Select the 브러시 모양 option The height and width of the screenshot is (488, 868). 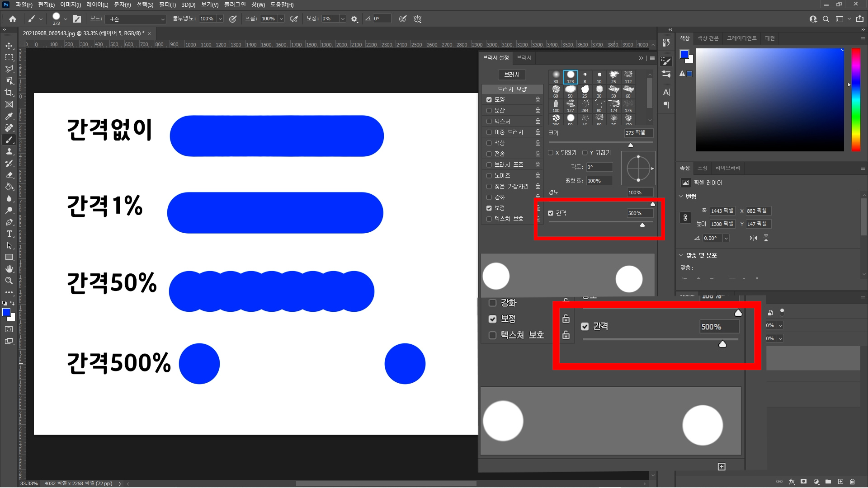(x=512, y=89)
